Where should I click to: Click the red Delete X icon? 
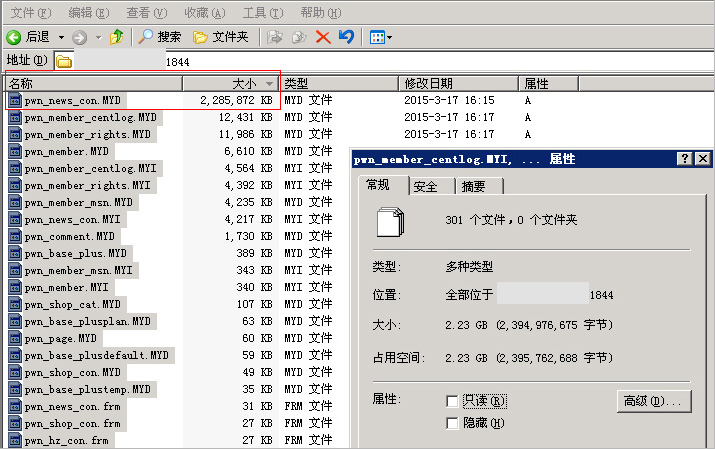[323, 37]
